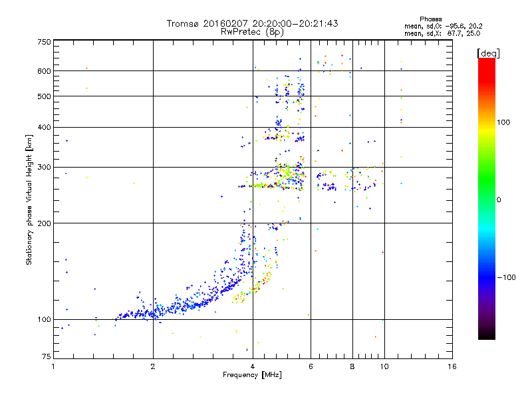Image resolution: width=532 pixels, height=399 pixels.
Task: Click x-axis tick label '8'
Action: pyautogui.click(x=352, y=366)
